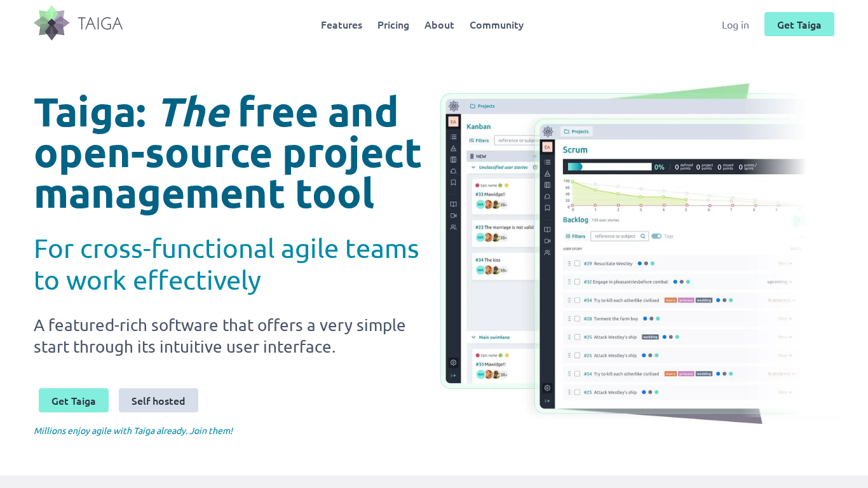The height and width of the screenshot is (488, 868).
Task: Click the Self hosted button
Action: pos(158,400)
